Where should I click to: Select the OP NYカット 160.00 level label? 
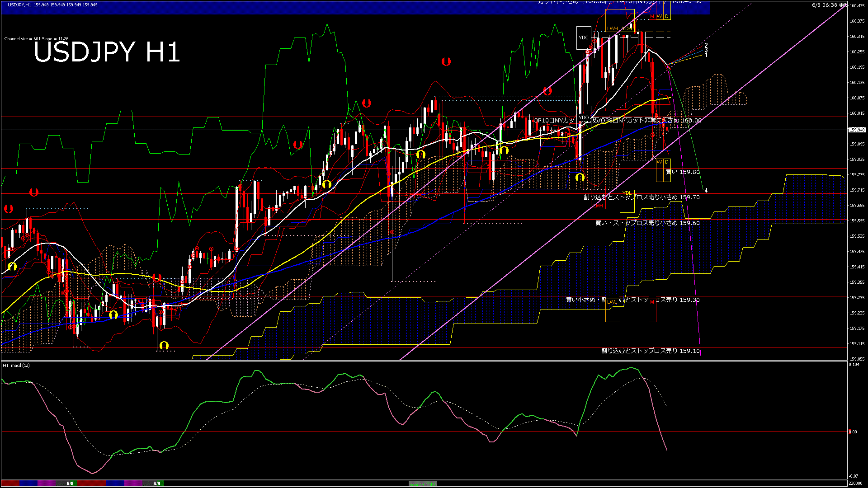pyautogui.click(x=617, y=121)
